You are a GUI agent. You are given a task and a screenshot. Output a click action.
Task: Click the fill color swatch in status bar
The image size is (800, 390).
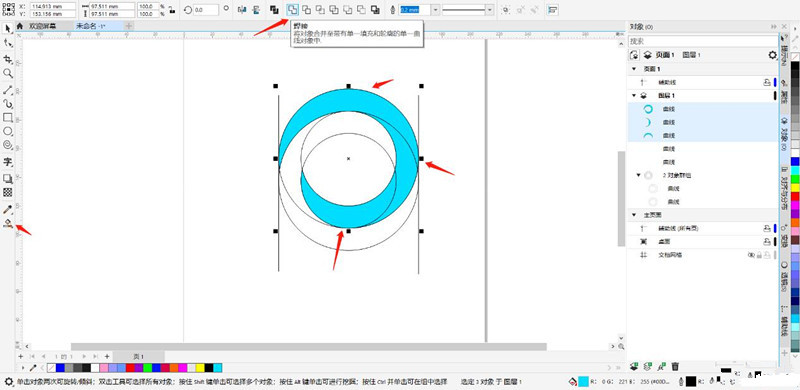click(583, 381)
